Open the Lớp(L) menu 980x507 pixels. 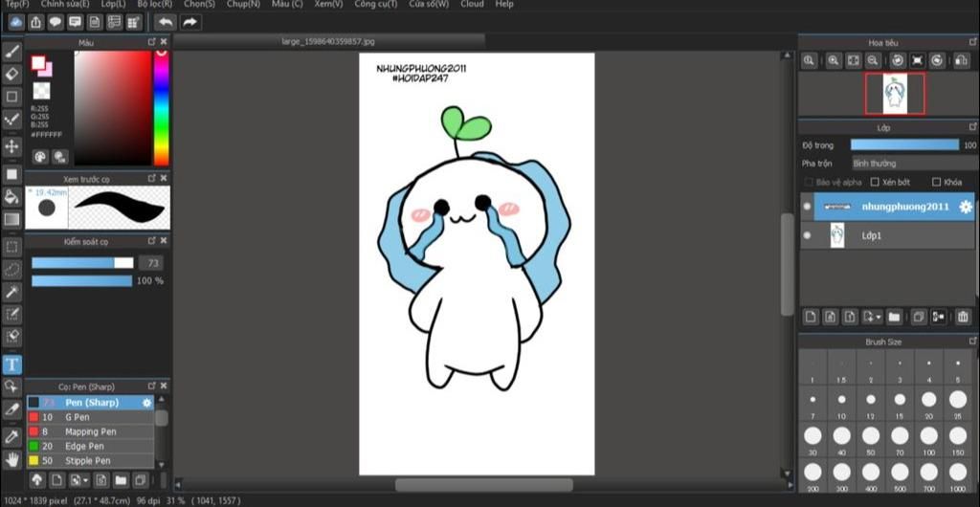[113, 4]
